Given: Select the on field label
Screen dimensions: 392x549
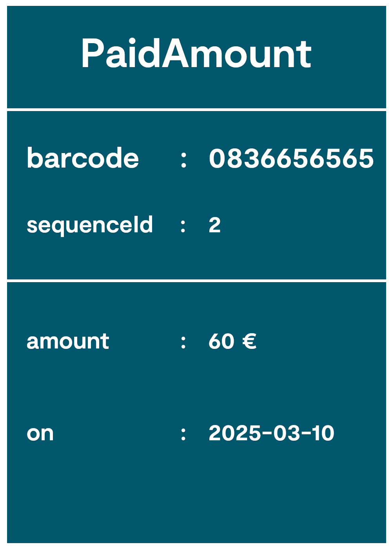Looking at the screenshot, I should click(x=40, y=433).
